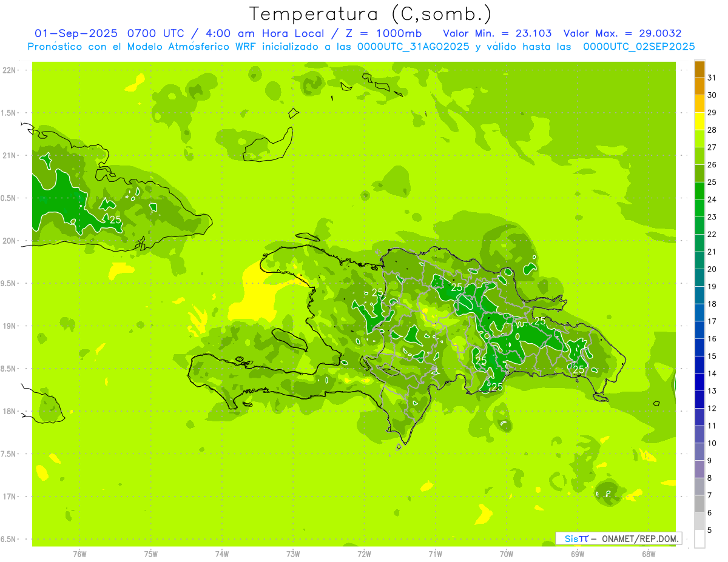The width and height of the screenshot is (728, 562).
Task: Click the "72W" longitude label
Action: (x=364, y=554)
